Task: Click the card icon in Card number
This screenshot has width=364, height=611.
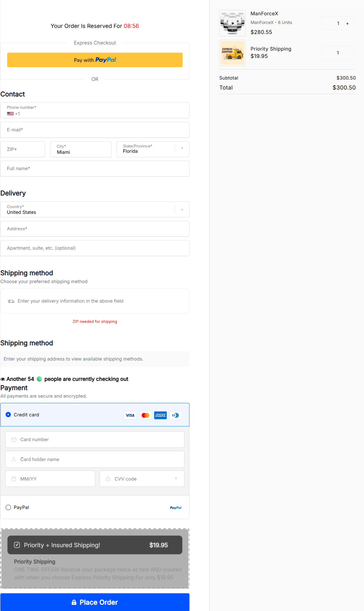Action: pyautogui.click(x=14, y=440)
